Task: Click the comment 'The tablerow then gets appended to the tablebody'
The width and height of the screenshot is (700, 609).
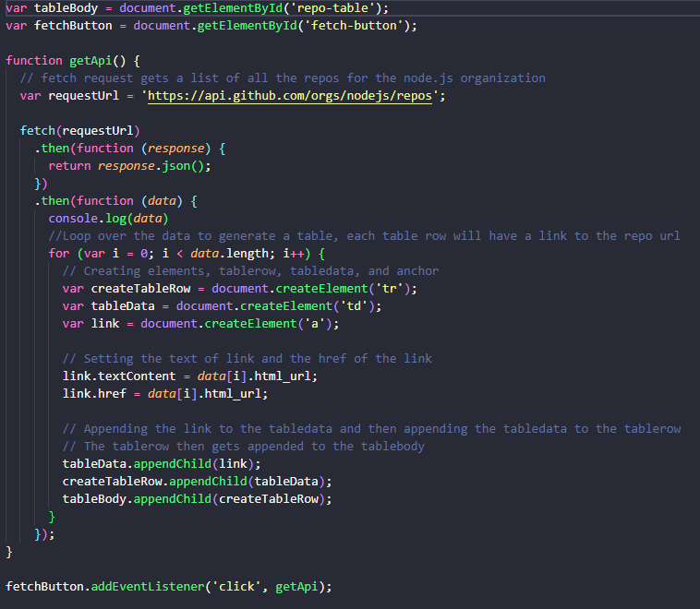Action: click(244, 447)
